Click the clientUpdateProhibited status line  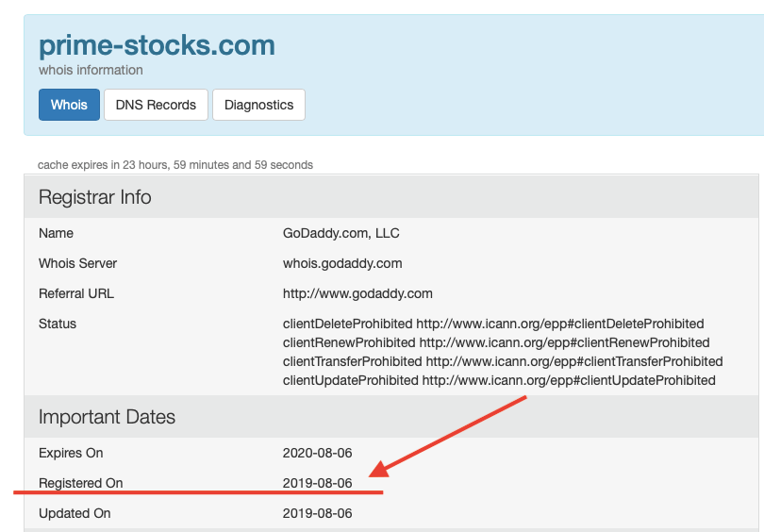tap(499, 380)
